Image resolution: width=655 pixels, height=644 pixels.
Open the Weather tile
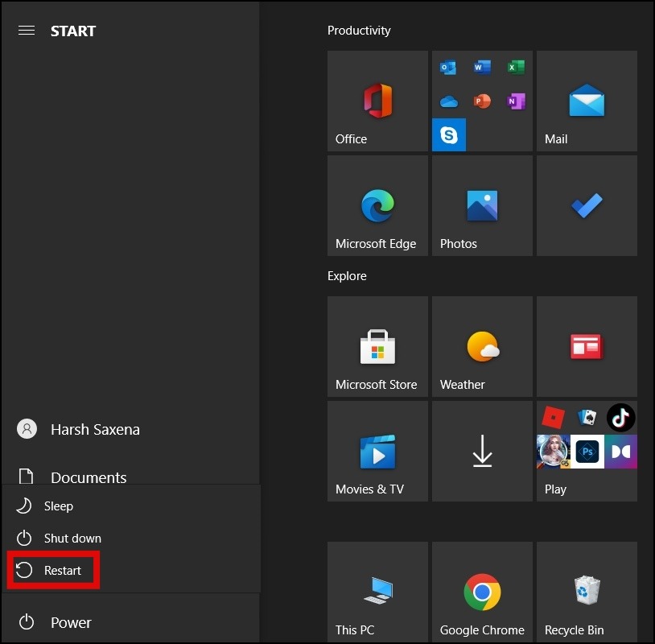point(482,347)
